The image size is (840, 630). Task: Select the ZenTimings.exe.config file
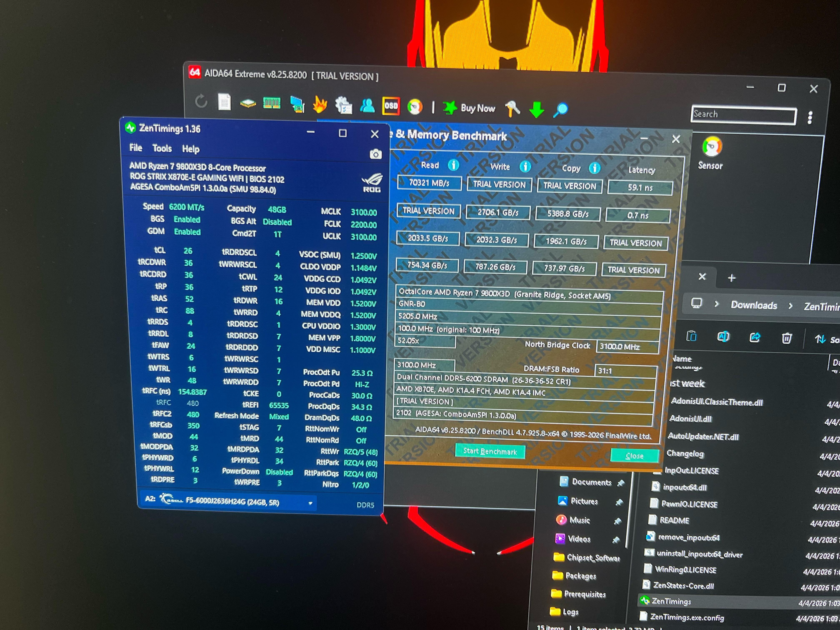click(687, 617)
